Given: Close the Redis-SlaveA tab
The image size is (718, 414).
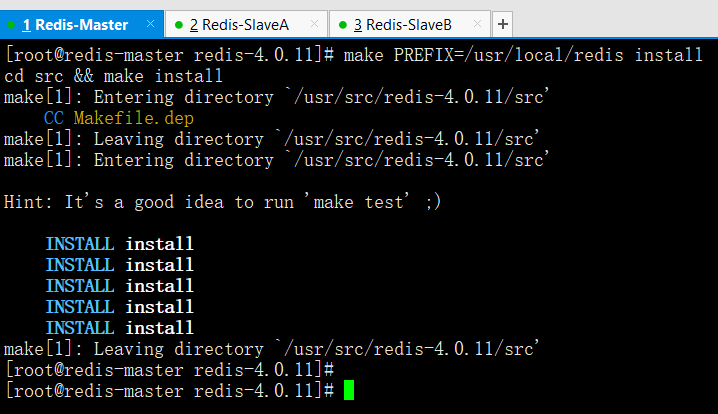Looking at the screenshot, I should point(314,23).
